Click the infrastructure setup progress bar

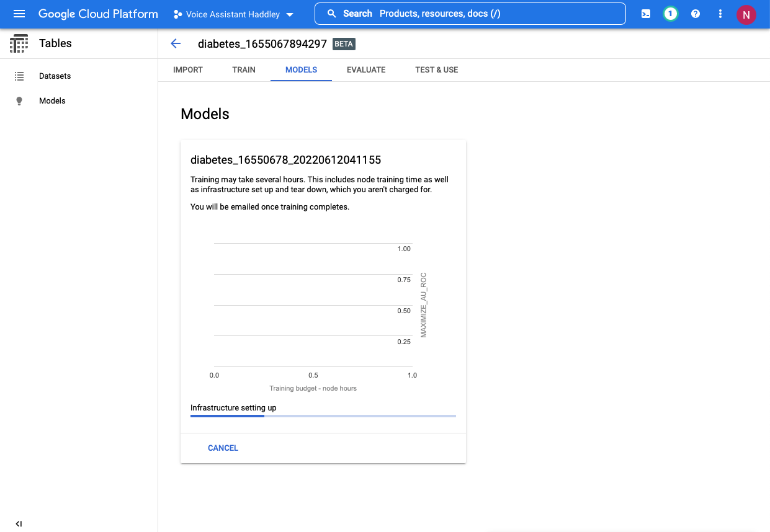tap(323, 416)
